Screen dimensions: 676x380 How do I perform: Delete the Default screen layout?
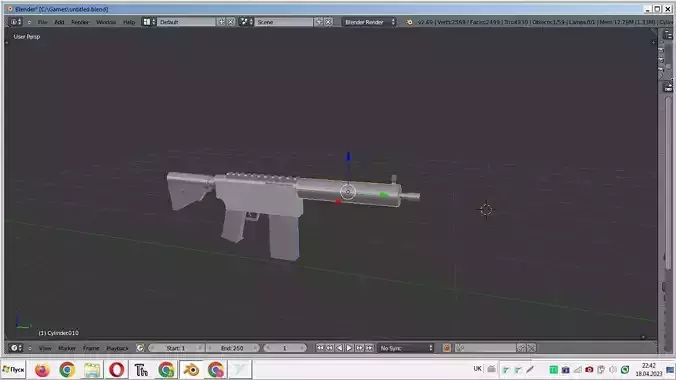231,22
